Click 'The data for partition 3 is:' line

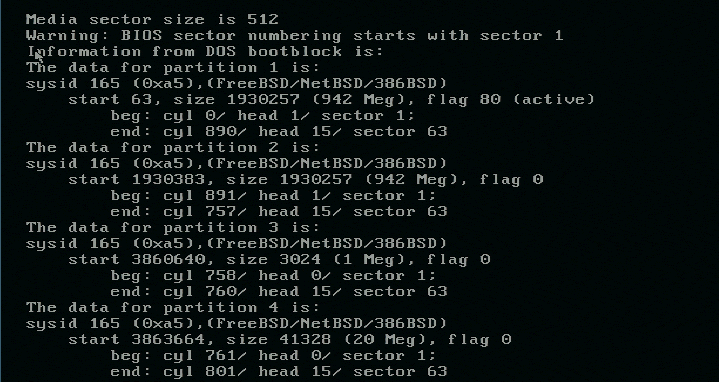[173, 228]
